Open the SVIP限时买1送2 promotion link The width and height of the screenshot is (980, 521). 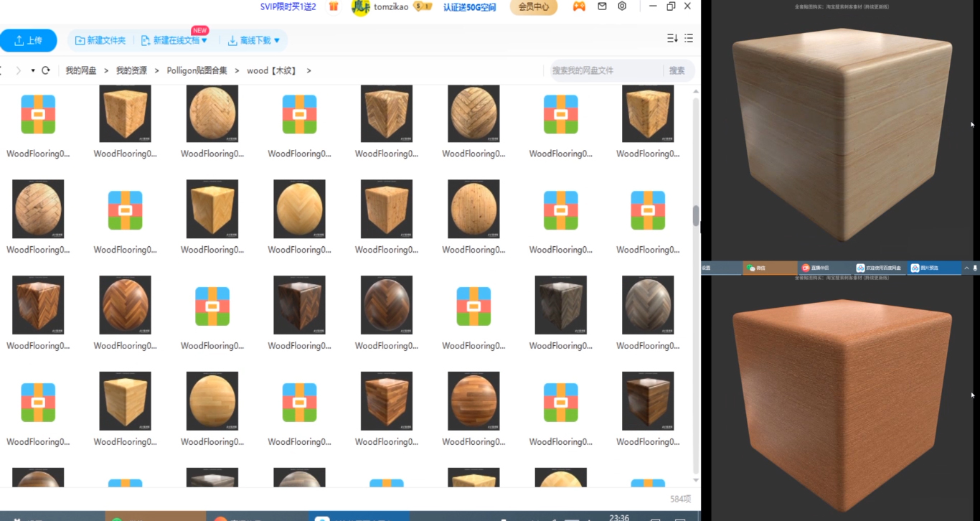(x=288, y=6)
